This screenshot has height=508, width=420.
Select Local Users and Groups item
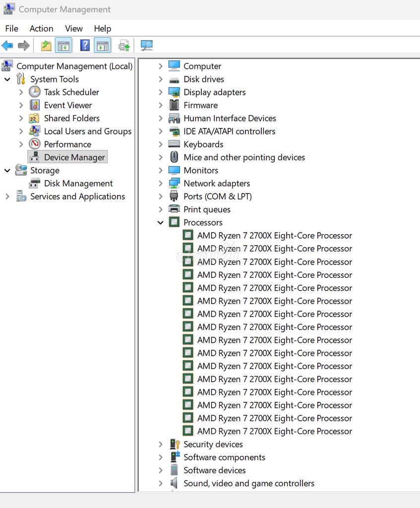pos(88,131)
